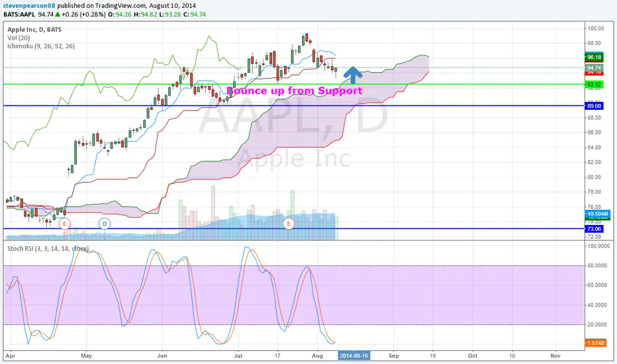Click the Apr label on time axis
Image resolution: width=617 pixels, height=364 pixels.
click(11, 356)
